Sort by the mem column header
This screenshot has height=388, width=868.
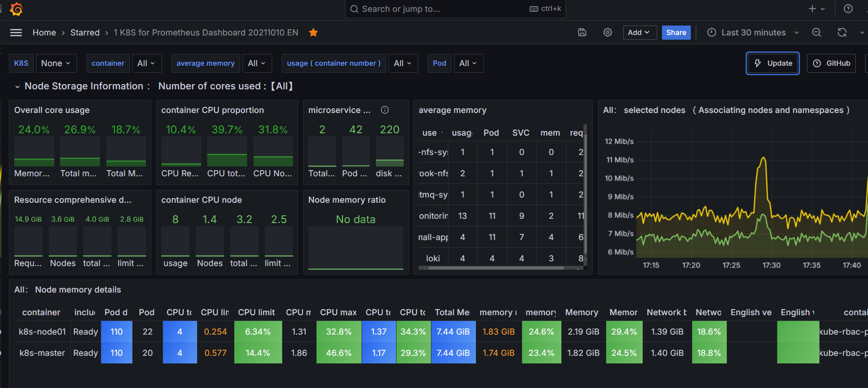pyautogui.click(x=550, y=133)
